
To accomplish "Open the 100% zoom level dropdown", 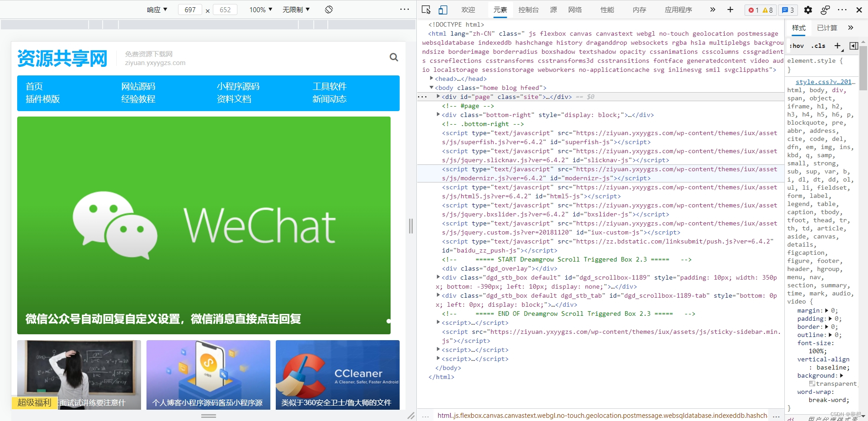I will (x=261, y=9).
